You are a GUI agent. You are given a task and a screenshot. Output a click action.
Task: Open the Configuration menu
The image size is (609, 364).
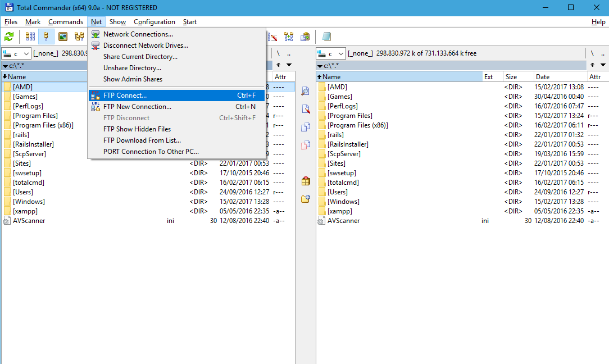coord(154,22)
